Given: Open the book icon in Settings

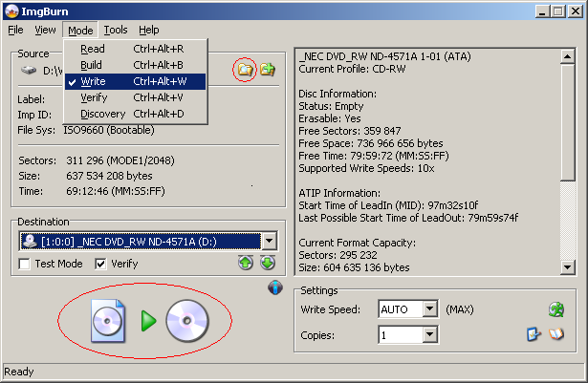Looking at the screenshot, I should coord(556,334).
